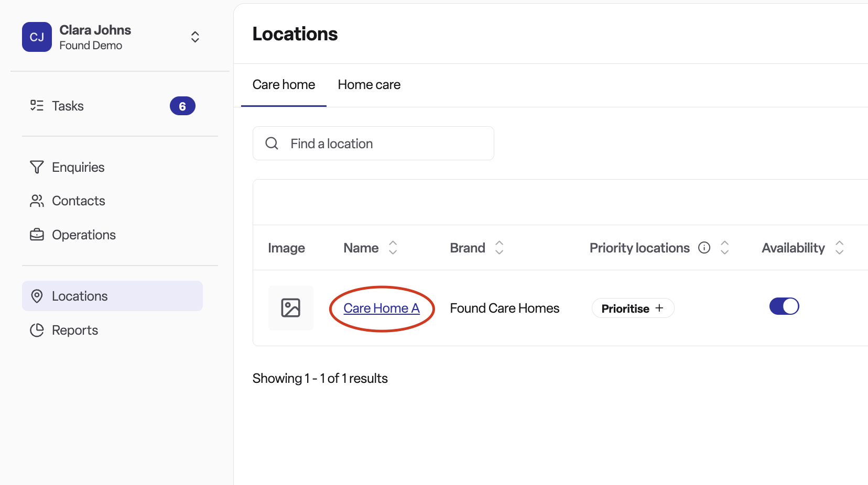Click the Priority locations info icon
This screenshot has height=485, width=868.
(x=704, y=248)
